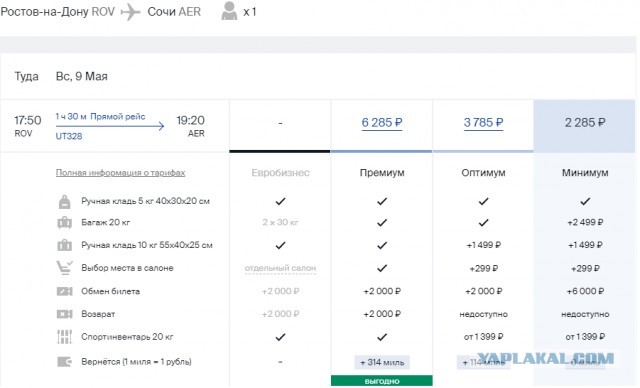Image resolution: width=640 pixels, height=388 pixels.
Task: Click the Ростов-на-Дону ROV origin text
Action: coord(58,12)
